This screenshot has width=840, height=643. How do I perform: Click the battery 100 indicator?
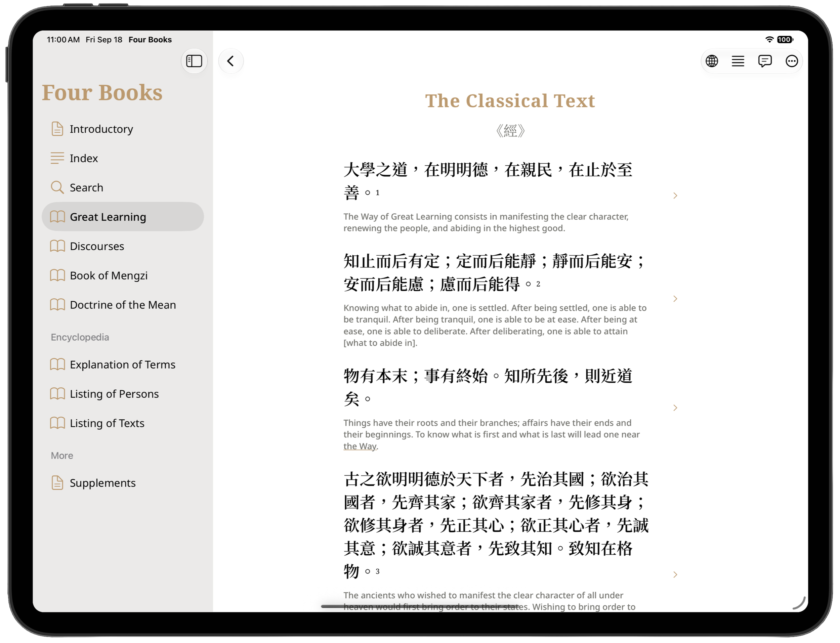pyautogui.click(x=785, y=39)
